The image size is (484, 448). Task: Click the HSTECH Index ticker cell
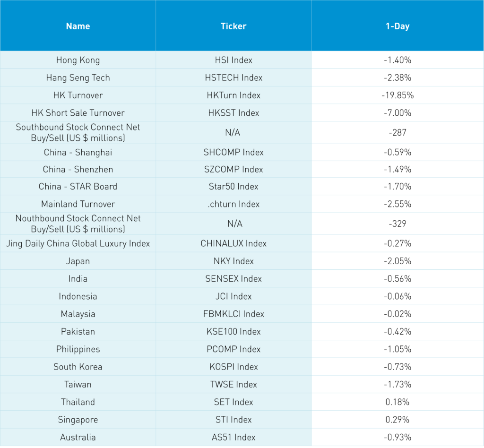coord(233,78)
